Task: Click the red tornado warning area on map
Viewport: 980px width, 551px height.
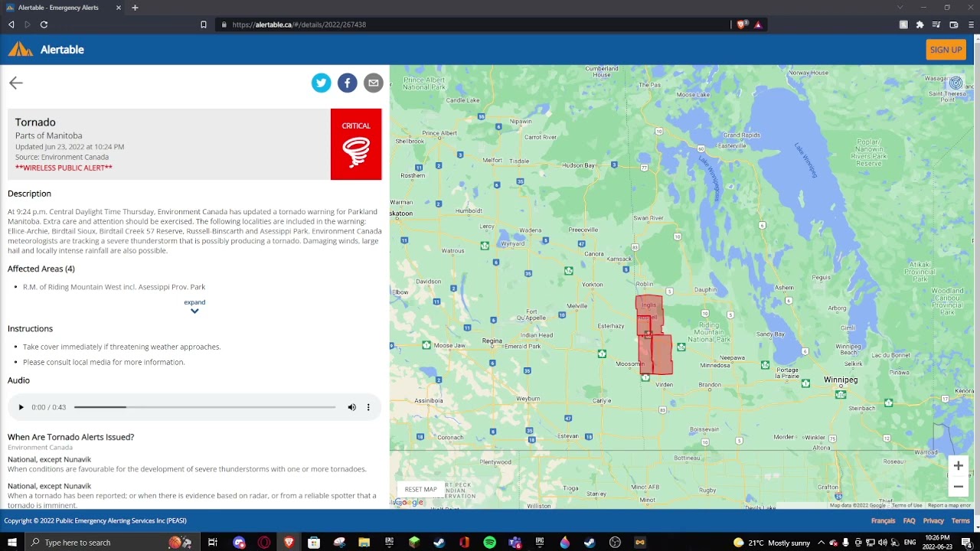Action: [654, 336]
